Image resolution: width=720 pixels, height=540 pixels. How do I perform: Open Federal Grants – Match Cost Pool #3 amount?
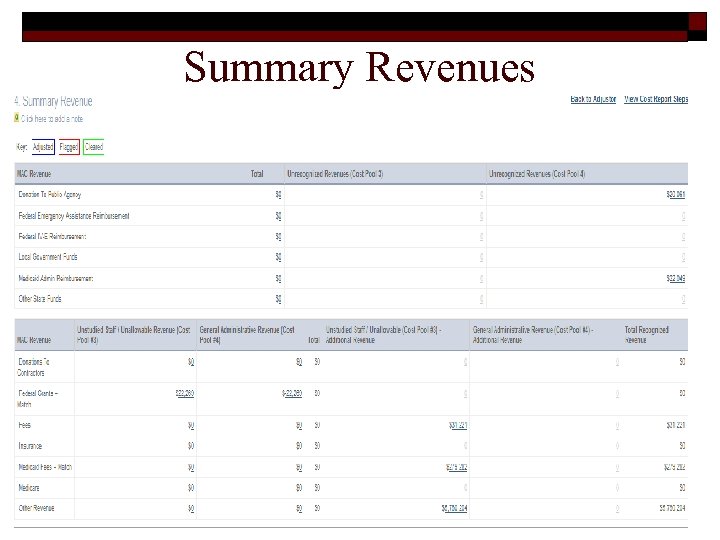[185, 394]
